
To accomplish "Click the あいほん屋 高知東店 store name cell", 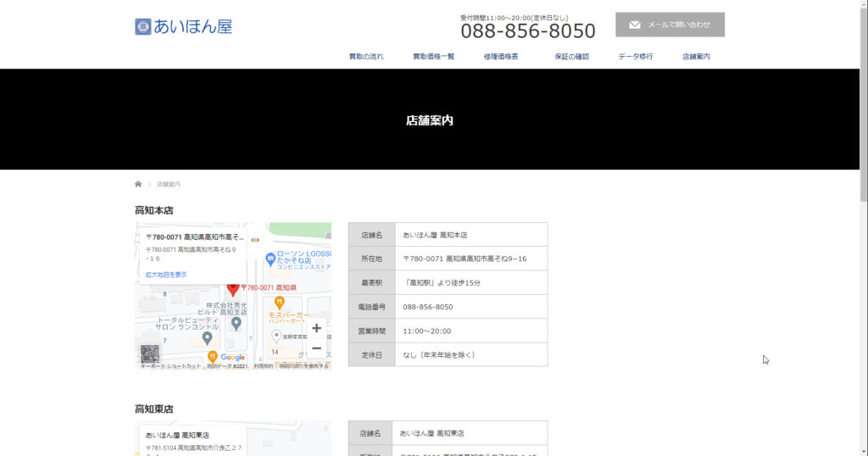I will 470,433.
